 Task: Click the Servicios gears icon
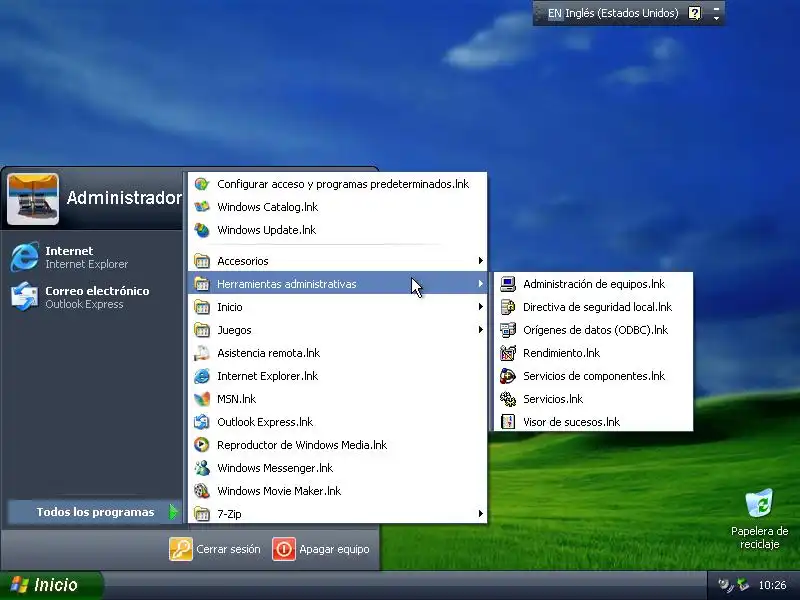pyautogui.click(x=508, y=399)
